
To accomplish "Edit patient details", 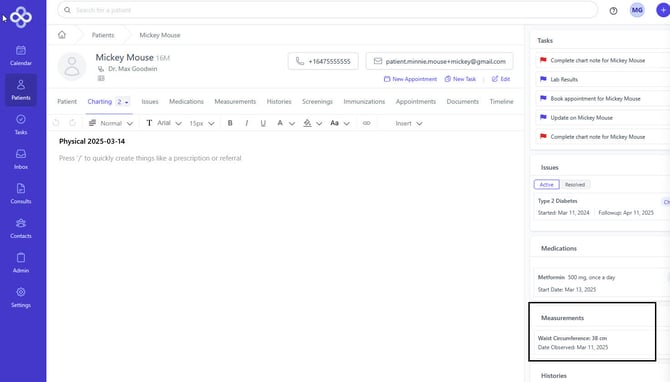I will tap(501, 79).
